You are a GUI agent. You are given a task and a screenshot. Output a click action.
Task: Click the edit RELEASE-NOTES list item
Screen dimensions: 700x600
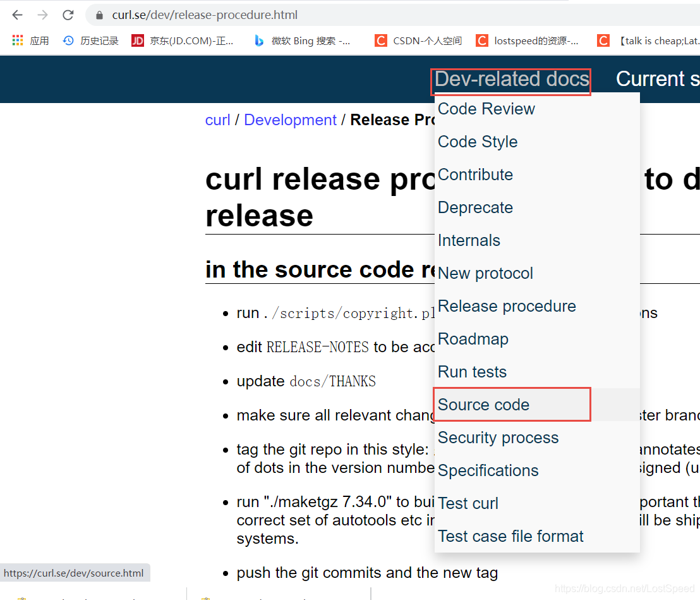click(335, 347)
